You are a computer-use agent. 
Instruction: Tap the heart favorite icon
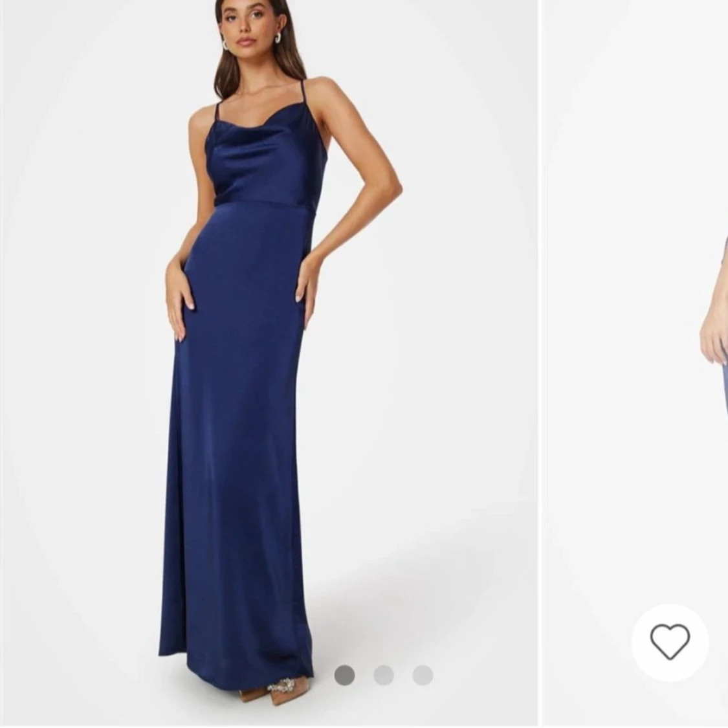click(670, 642)
